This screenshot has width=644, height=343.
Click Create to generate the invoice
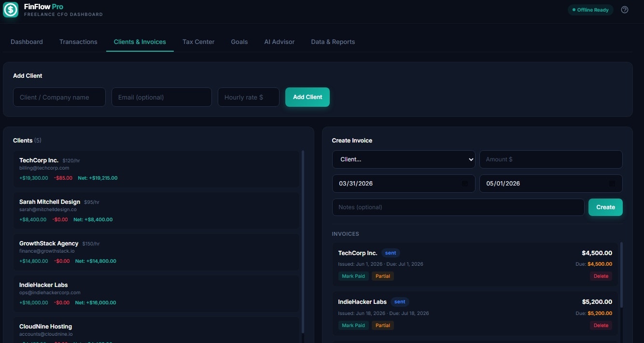[605, 207]
